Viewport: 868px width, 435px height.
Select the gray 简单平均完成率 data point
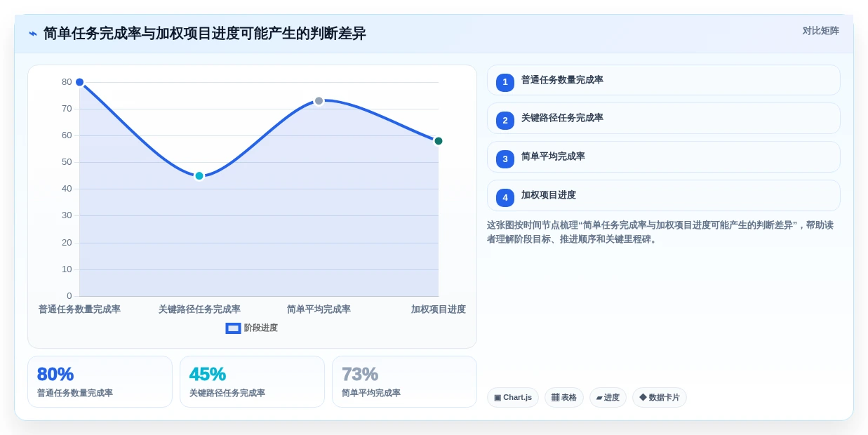tap(319, 101)
